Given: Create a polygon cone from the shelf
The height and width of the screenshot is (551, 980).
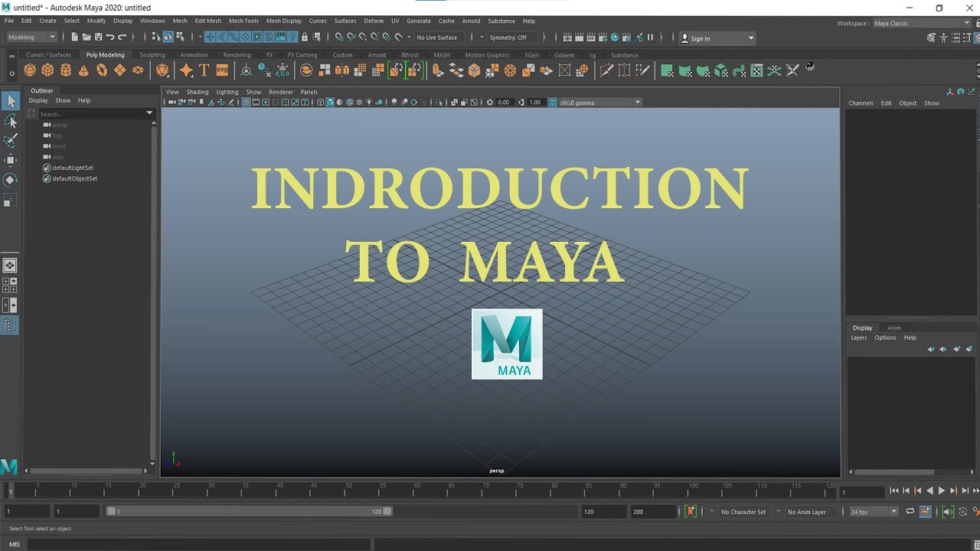Looking at the screenshot, I should tap(83, 70).
